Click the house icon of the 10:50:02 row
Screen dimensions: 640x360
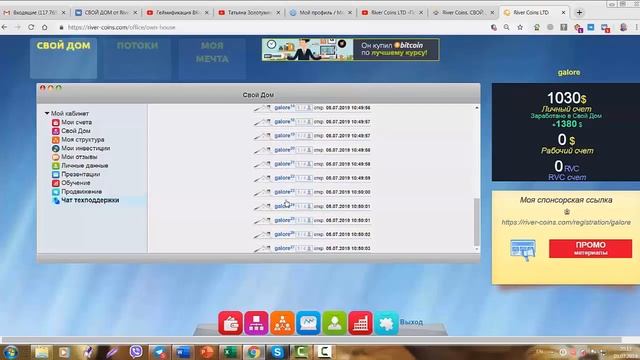click(x=262, y=234)
